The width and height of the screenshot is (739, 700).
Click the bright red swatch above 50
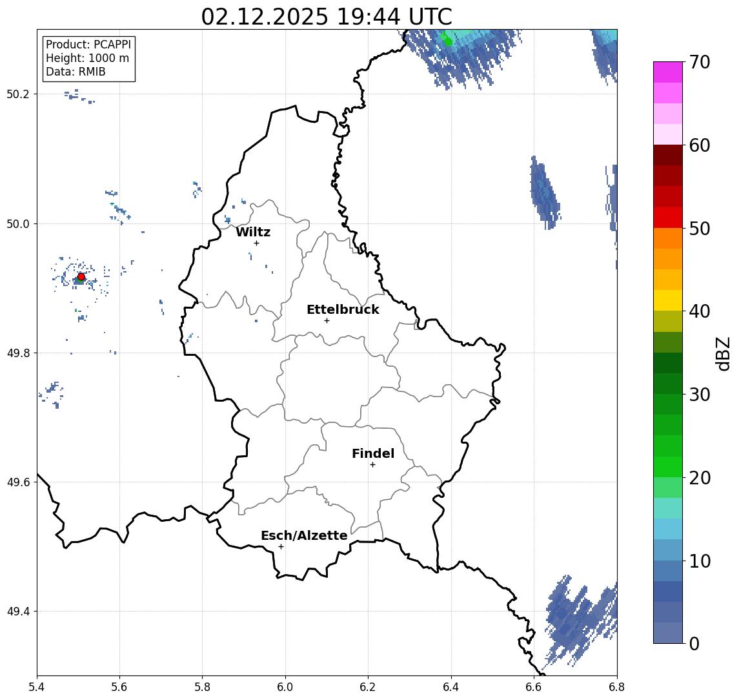coord(668,218)
